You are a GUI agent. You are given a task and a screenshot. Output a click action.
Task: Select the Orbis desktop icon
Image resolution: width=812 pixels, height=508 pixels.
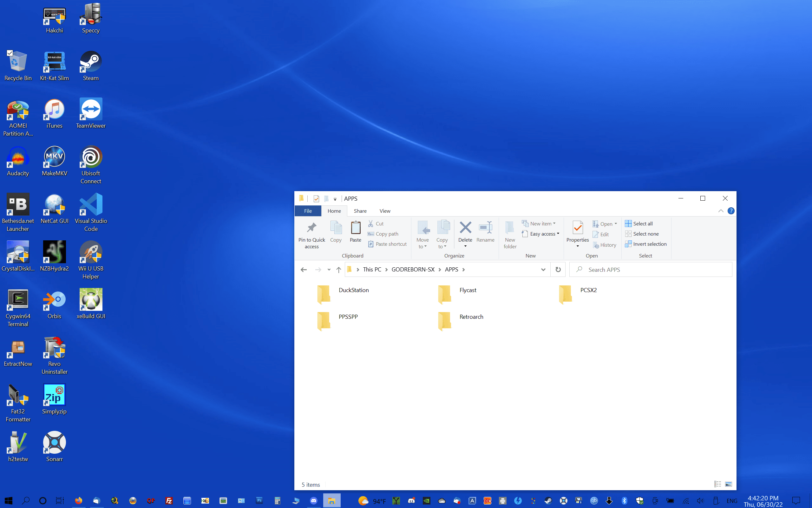54,304
